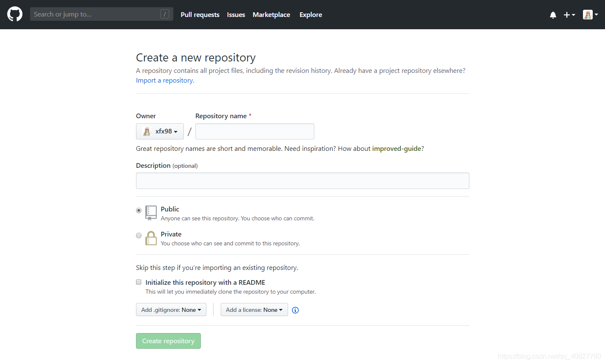This screenshot has width=605, height=364.
Task: Select the Public radio button
Action: 139,210
